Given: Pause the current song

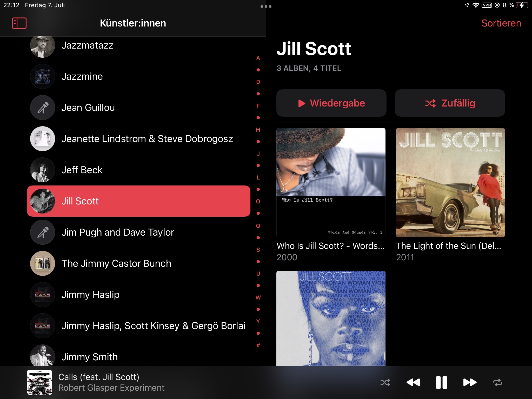Looking at the screenshot, I should (441, 382).
